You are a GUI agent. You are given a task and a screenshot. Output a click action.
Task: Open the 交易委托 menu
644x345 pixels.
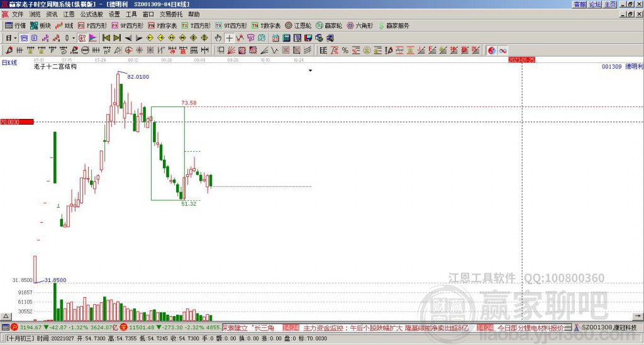171,14
